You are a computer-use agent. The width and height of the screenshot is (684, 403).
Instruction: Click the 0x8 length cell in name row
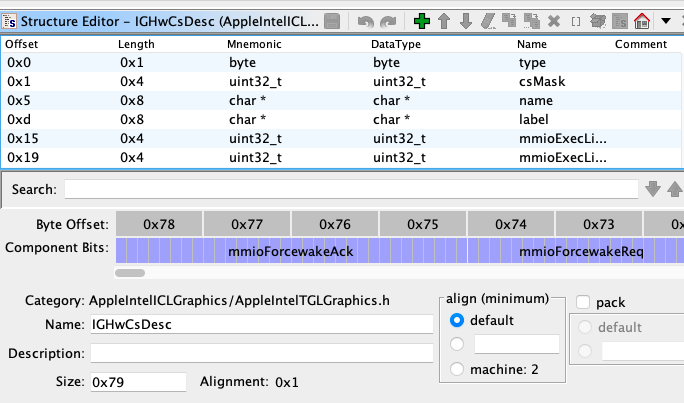[x=132, y=100]
